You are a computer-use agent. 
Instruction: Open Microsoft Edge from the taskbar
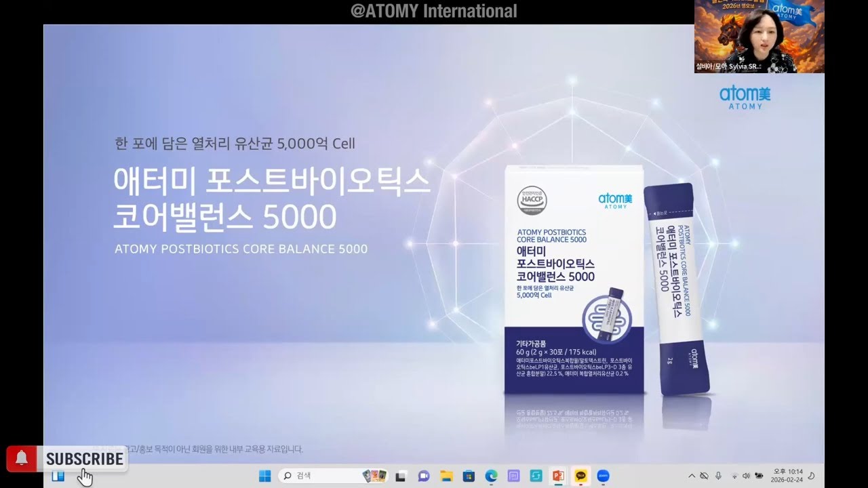point(491,476)
